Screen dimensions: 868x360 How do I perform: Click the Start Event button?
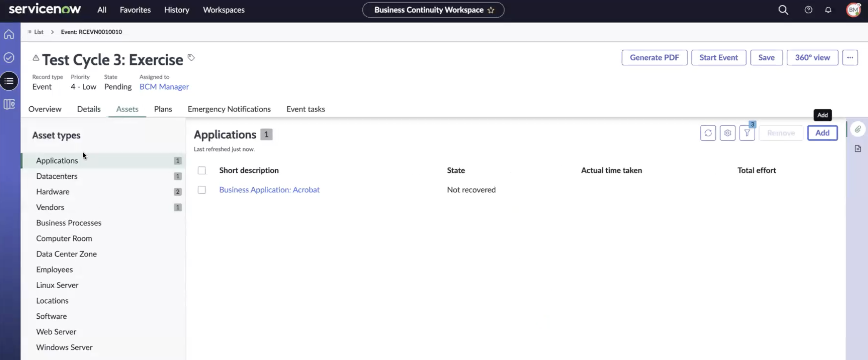719,58
